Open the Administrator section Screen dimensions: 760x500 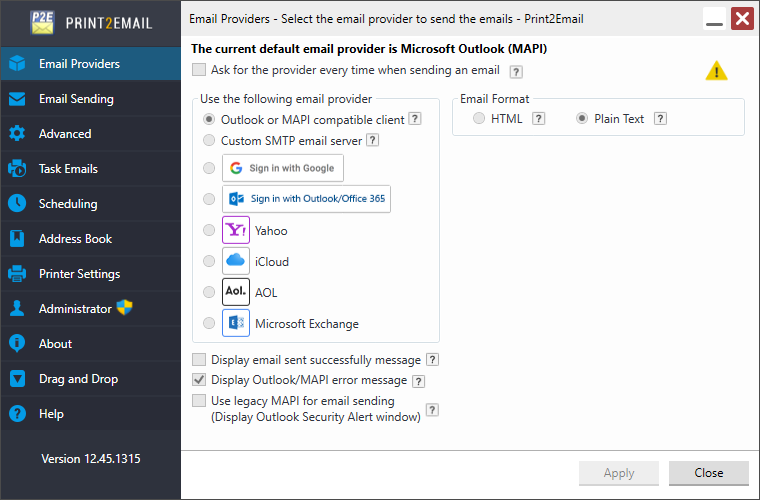tap(91, 309)
